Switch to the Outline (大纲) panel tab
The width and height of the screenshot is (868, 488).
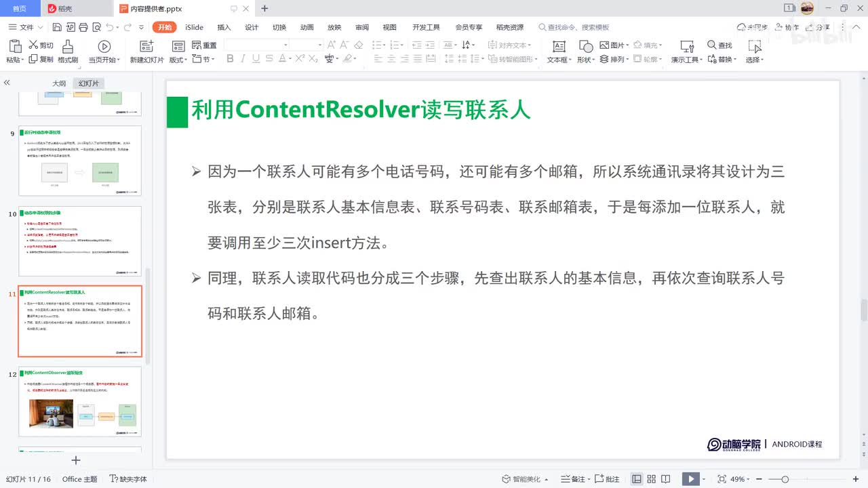pyautogui.click(x=60, y=83)
